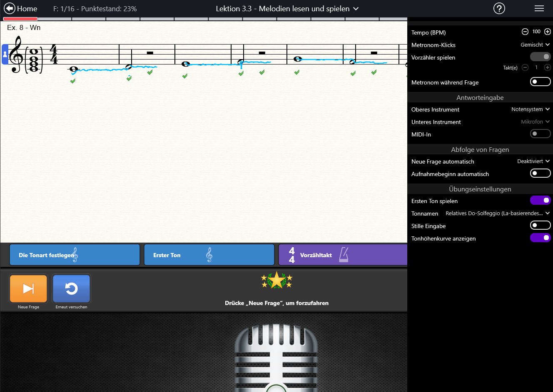Click the Home back arrow icon
Screen dimensions: 553x392
(9, 8)
